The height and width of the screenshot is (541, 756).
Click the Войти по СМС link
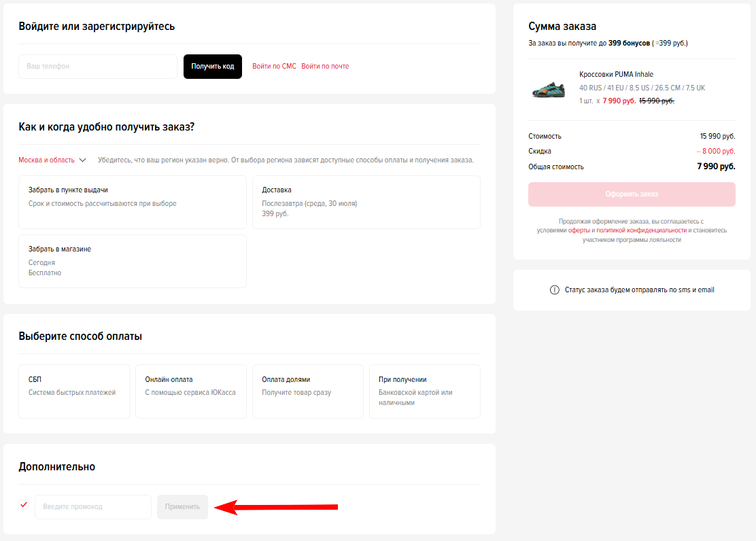[x=274, y=67]
